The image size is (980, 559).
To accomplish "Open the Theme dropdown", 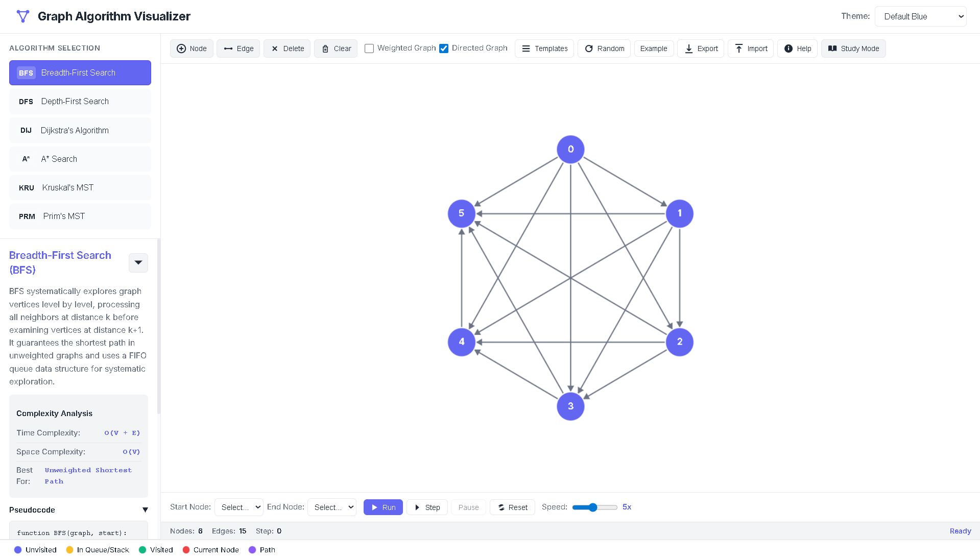I will point(920,16).
